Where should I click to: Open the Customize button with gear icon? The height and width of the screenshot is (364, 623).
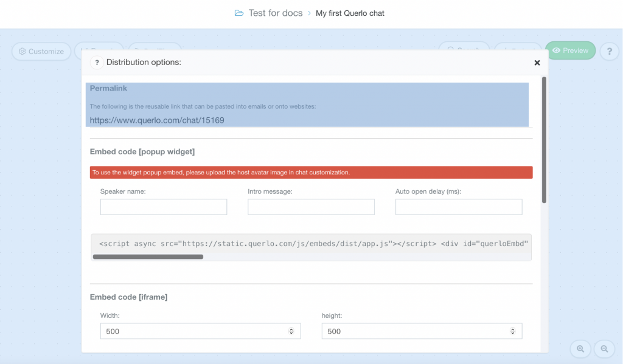pos(41,51)
